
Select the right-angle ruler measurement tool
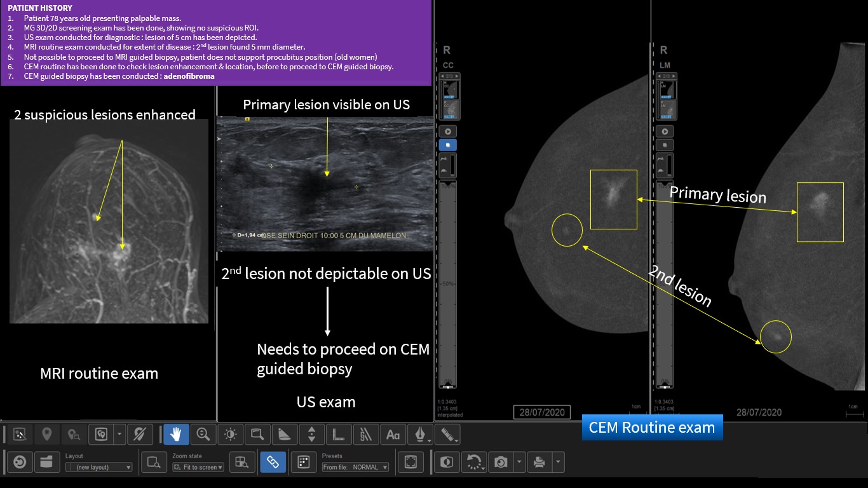(338, 435)
